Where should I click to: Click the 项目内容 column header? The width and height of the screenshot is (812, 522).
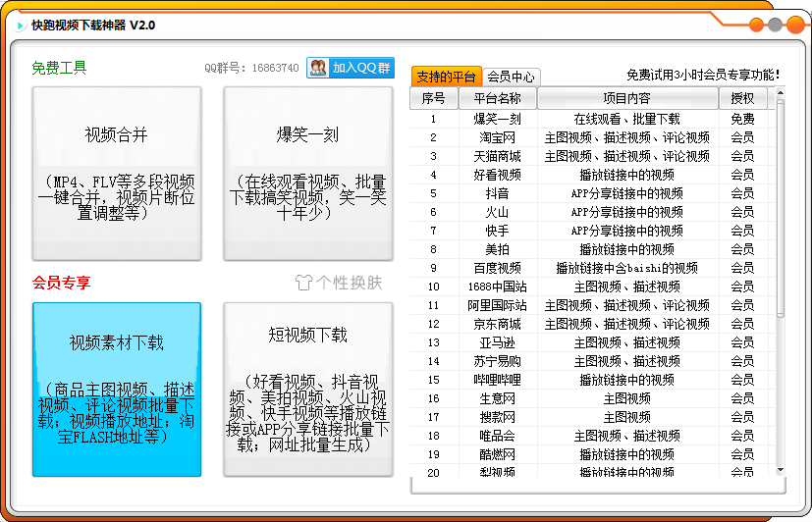pyautogui.click(x=626, y=98)
